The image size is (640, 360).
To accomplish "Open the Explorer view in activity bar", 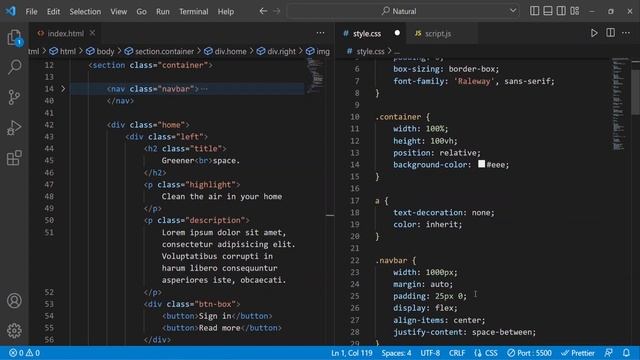I will coord(14,38).
